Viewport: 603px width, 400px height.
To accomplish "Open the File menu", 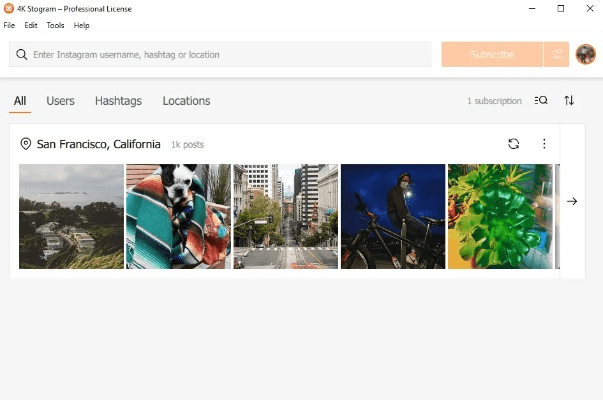I will (x=9, y=25).
